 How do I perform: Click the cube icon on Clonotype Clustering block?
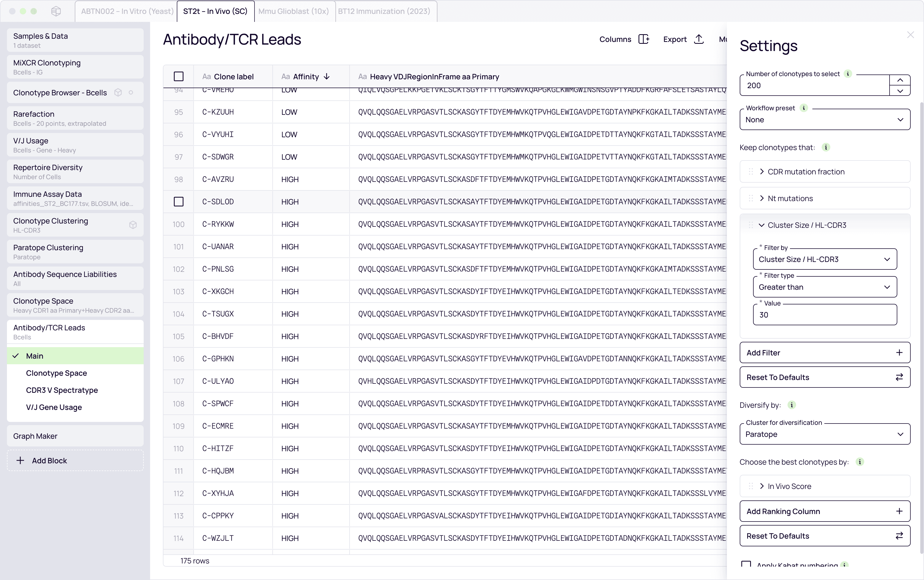point(133,225)
